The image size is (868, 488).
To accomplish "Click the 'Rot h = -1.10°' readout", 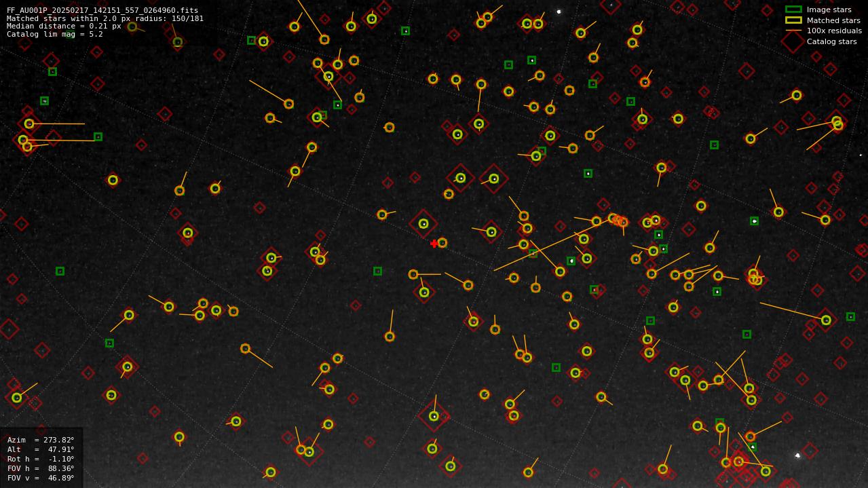I will 41,459.
